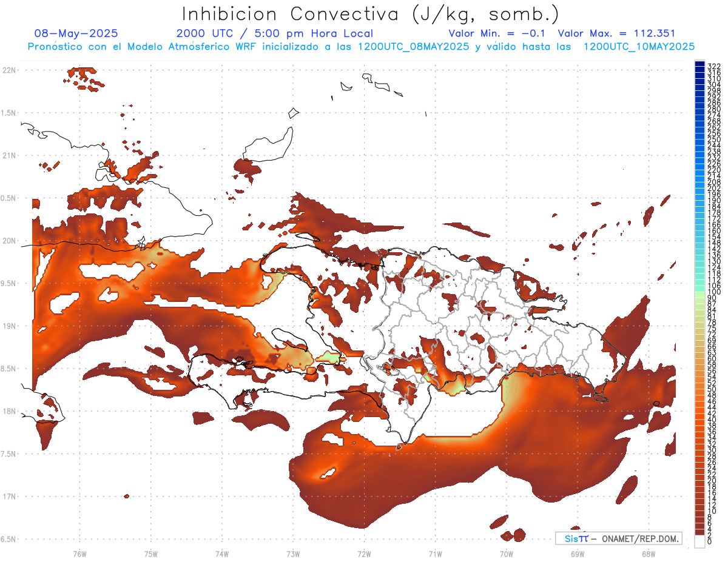Click the dark blue 322 swatch on color scale
The height and width of the screenshot is (562, 728).
[x=699, y=64]
